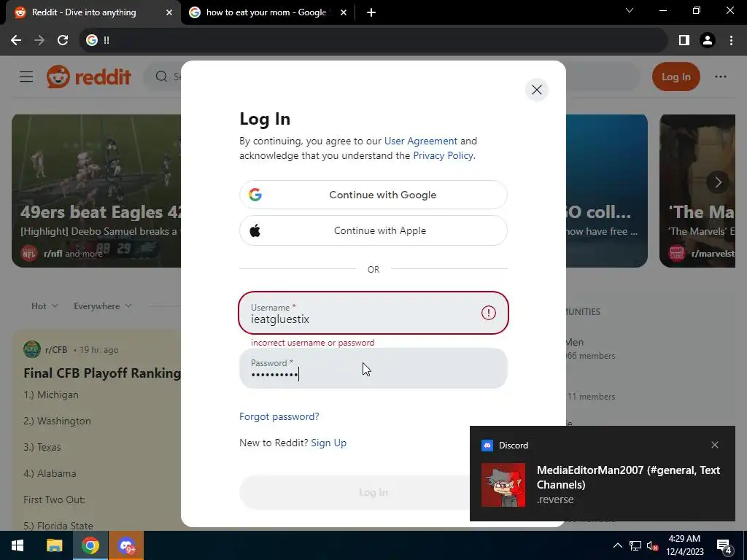Open the Forgot password link
Image resolution: width=747 pixels, height=560 pixels.
(x=279, y=416)
